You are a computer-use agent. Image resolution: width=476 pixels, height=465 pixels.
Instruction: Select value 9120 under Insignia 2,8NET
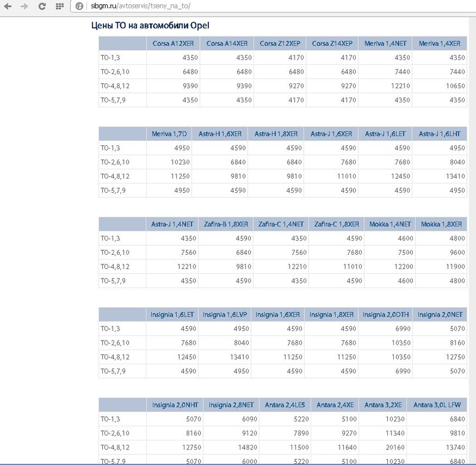249,433
